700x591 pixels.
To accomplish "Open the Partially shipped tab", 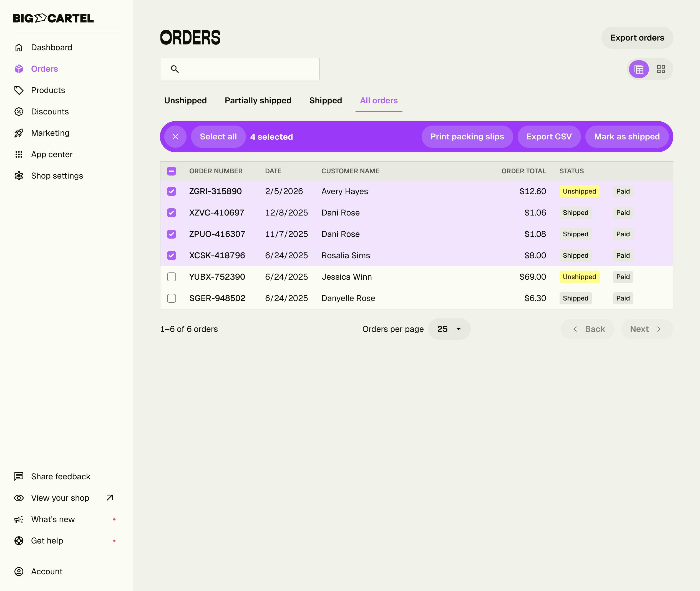I will 258,101.
